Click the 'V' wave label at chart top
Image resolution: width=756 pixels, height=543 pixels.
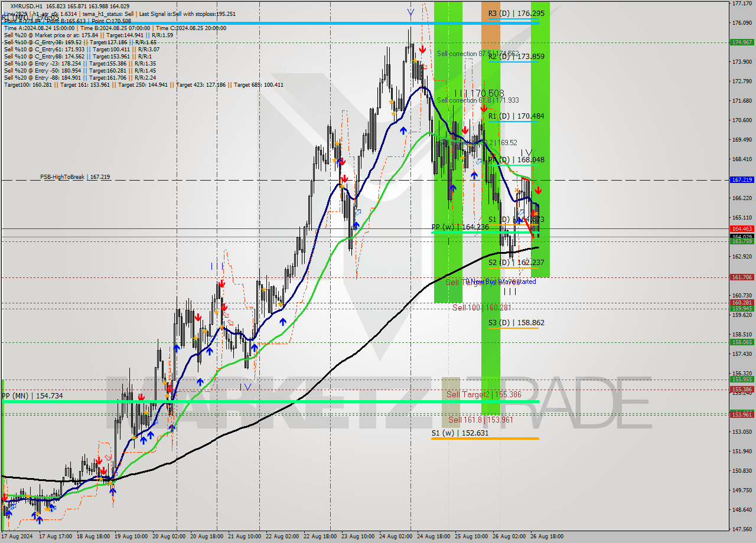pyautogui.click(x=410, y=12)
